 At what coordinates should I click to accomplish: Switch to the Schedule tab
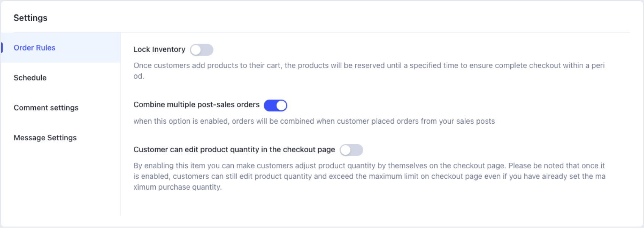[x=30, y=78]
